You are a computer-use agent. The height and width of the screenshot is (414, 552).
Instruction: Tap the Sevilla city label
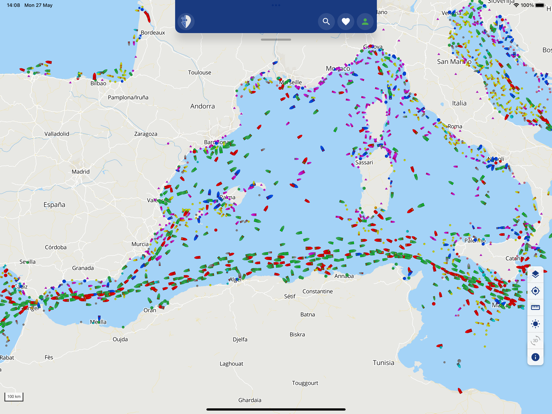27,262
